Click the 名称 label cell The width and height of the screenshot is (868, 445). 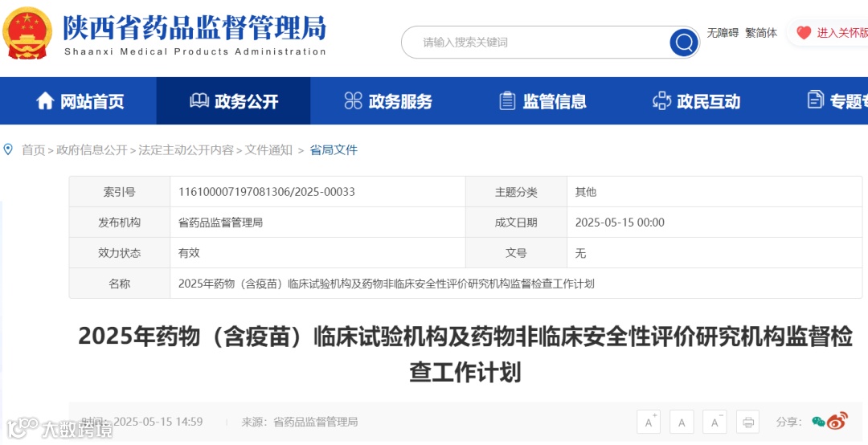[120, 284]
